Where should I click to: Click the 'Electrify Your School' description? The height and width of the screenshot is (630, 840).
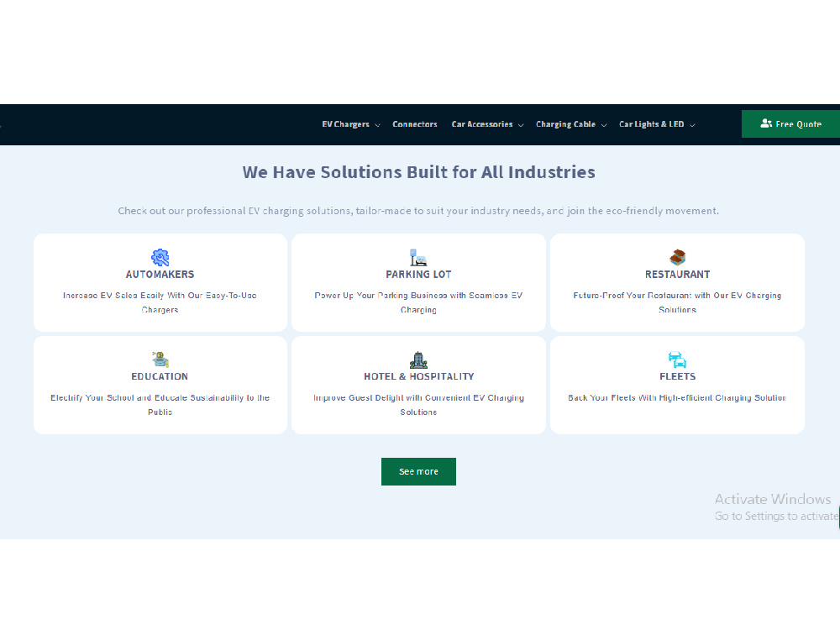pyautogui.click(x=160, y=405)
